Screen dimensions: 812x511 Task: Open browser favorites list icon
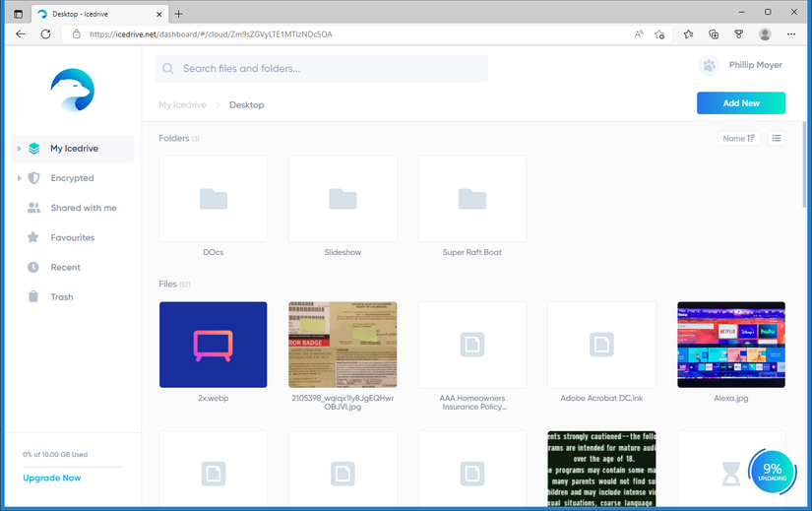[x=688, y=34]
